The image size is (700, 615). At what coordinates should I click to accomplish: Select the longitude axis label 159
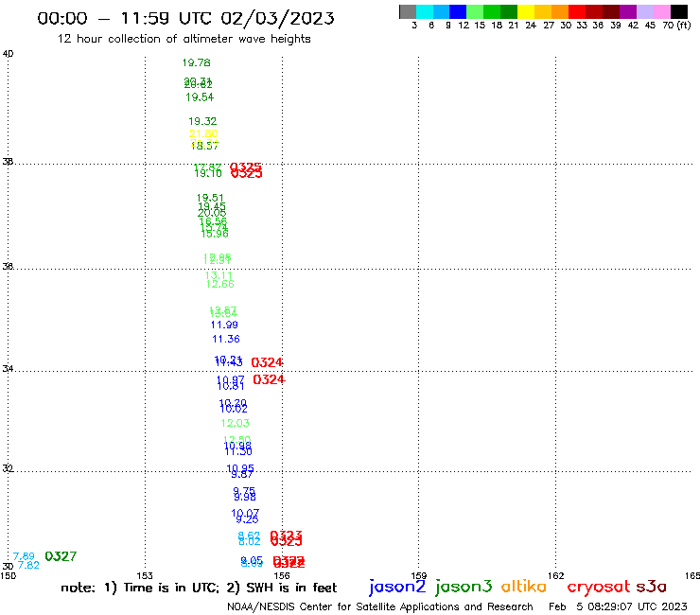pos(419,576)
